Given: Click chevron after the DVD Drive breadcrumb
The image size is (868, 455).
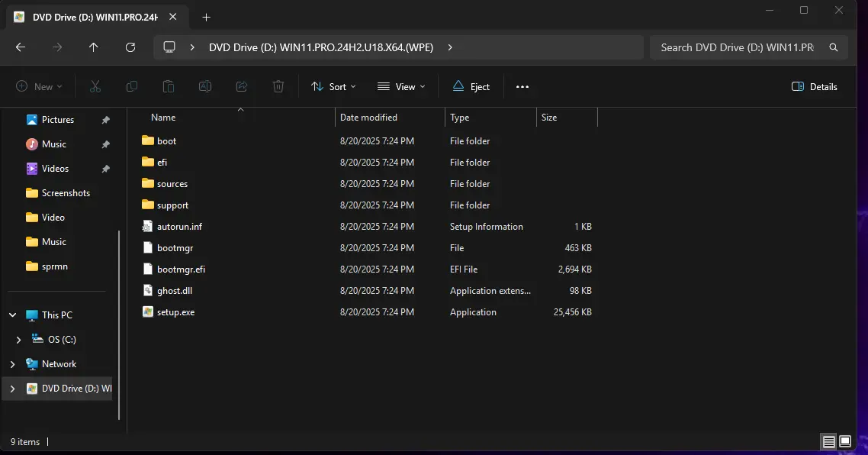Looking at the screenshot, I should coord(450,47).
